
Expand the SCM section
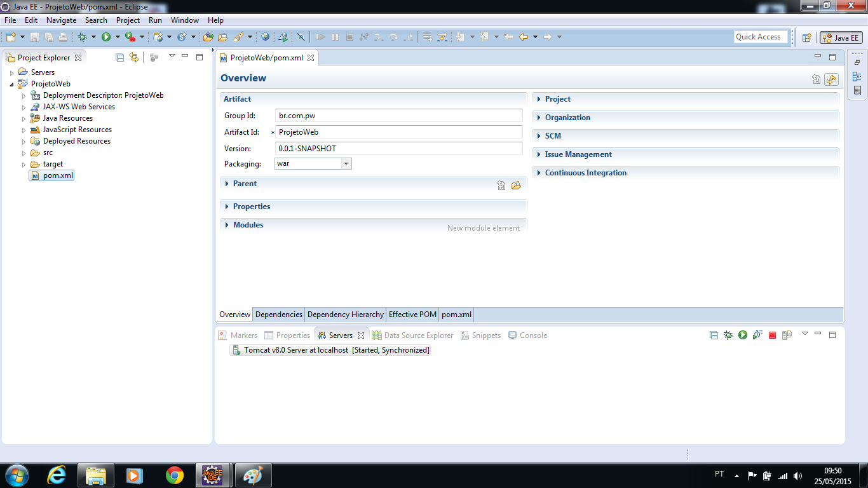[539, 136]
